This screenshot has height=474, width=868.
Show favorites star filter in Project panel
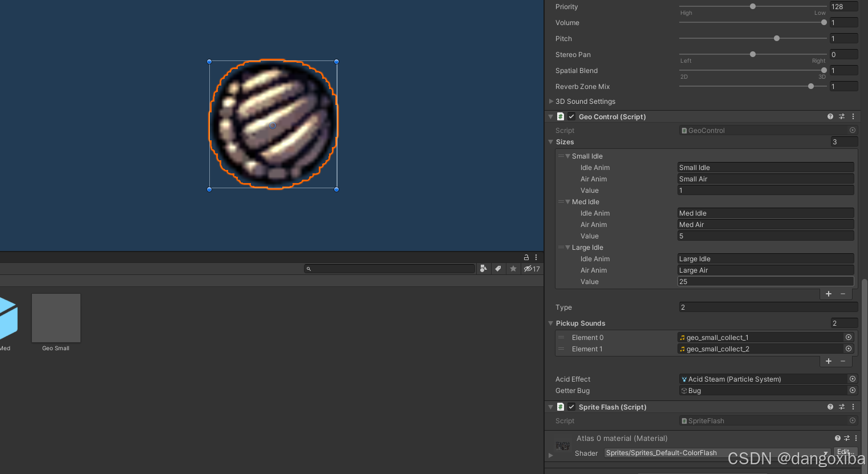click(x=513, y=269)
